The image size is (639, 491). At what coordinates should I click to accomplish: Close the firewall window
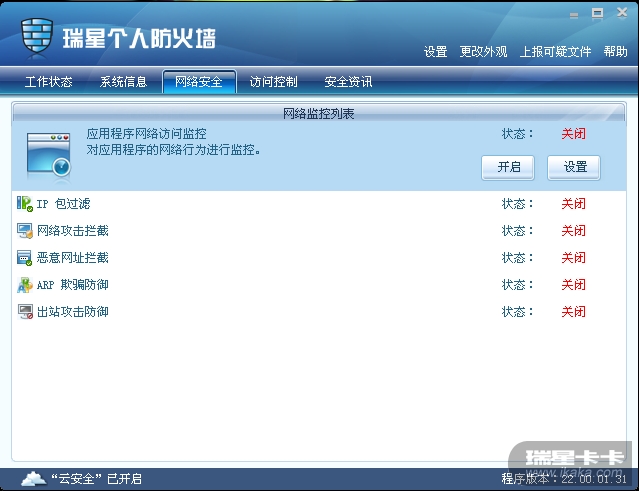622,13
